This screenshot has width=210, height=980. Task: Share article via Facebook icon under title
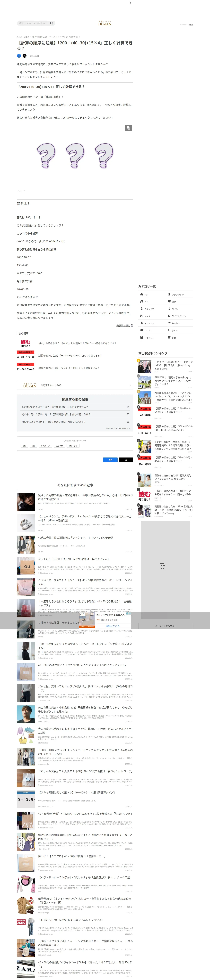click(19, 56)
